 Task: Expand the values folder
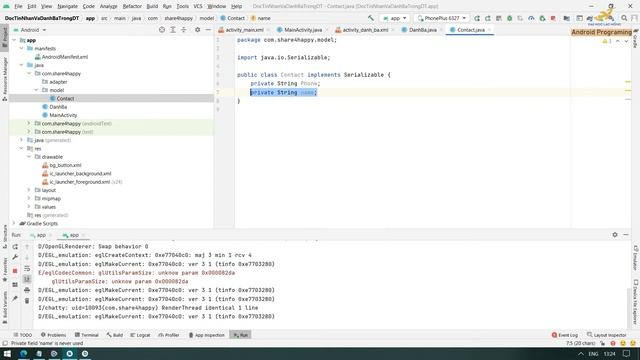(29, 207)
